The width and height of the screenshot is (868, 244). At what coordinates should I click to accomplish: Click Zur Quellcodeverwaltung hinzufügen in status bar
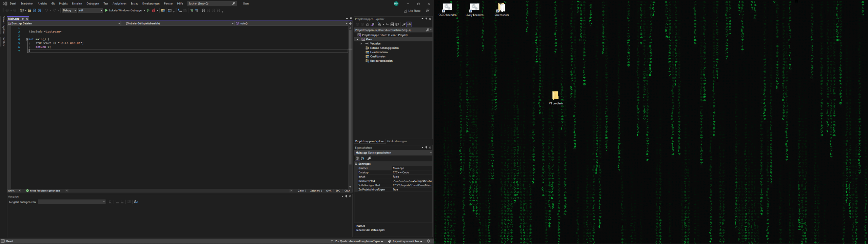[357, 241]
